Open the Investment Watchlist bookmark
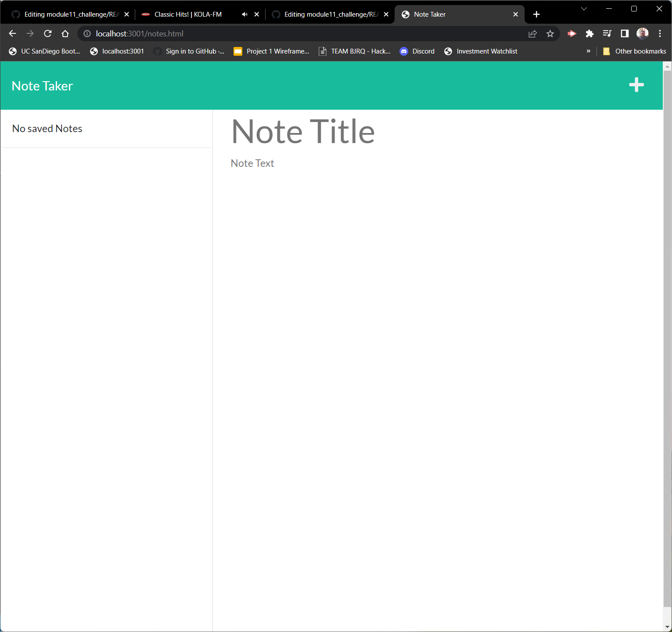Screen dimensions: 672x632 pos(481,51)
